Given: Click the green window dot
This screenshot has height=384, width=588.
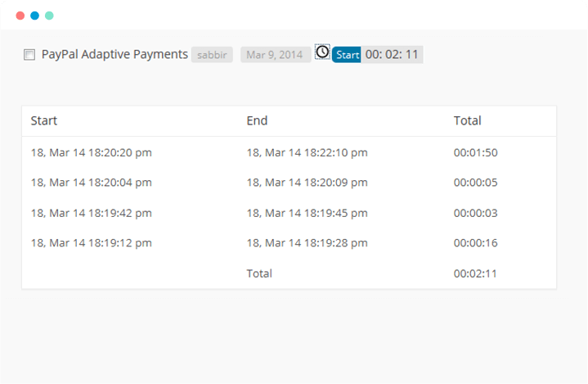Looking at the screenshot, I should pos(49,16).
